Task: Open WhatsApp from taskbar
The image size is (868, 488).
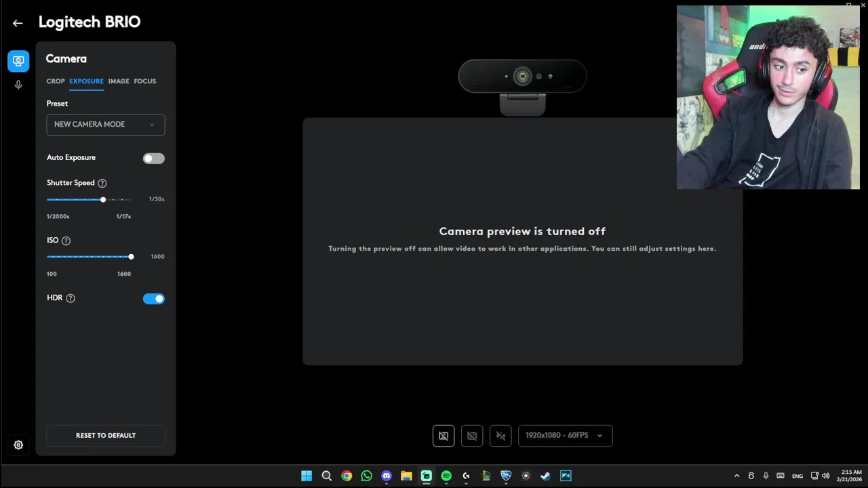Action: (x=367, y=476)
